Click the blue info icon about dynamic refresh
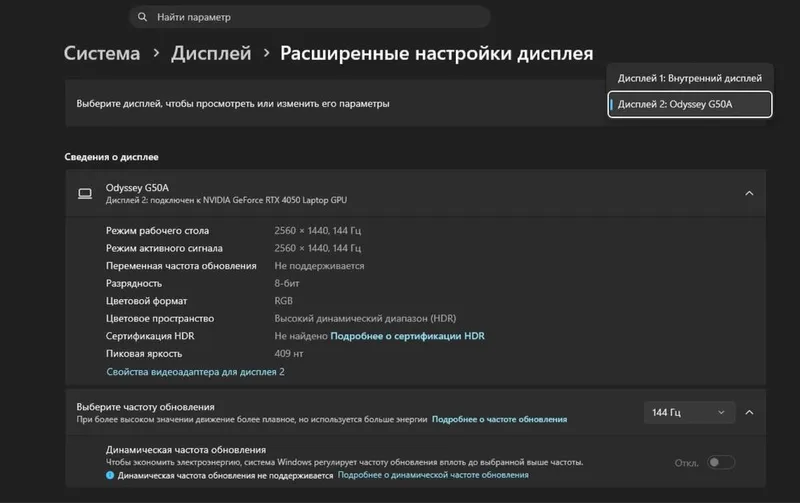The height and width of the screenshot is (503, 800). (110, 475)
